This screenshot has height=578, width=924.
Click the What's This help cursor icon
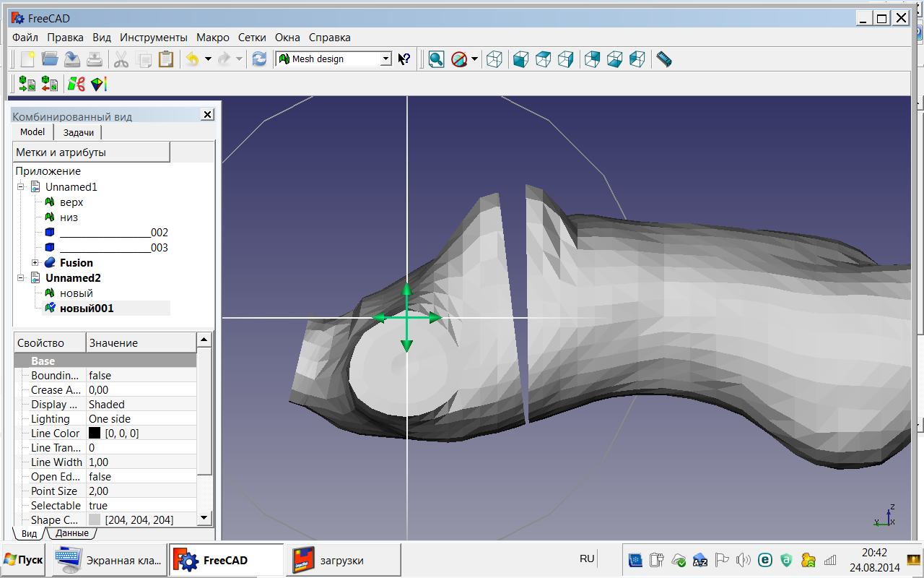point(404,59)
